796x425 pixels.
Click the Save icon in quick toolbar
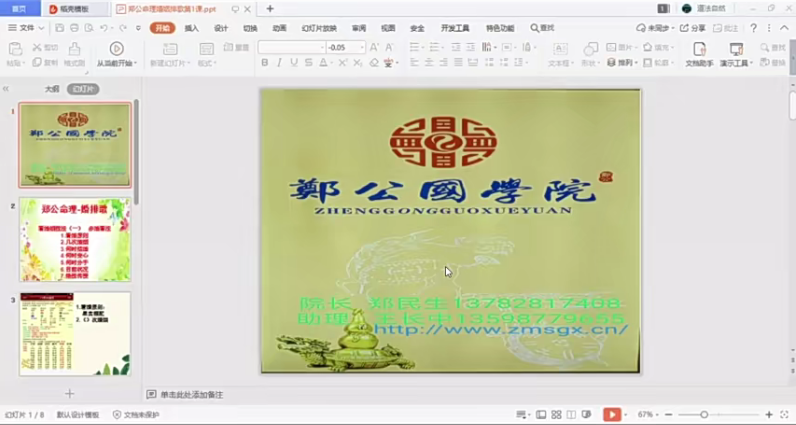click(x=59, y=28)
